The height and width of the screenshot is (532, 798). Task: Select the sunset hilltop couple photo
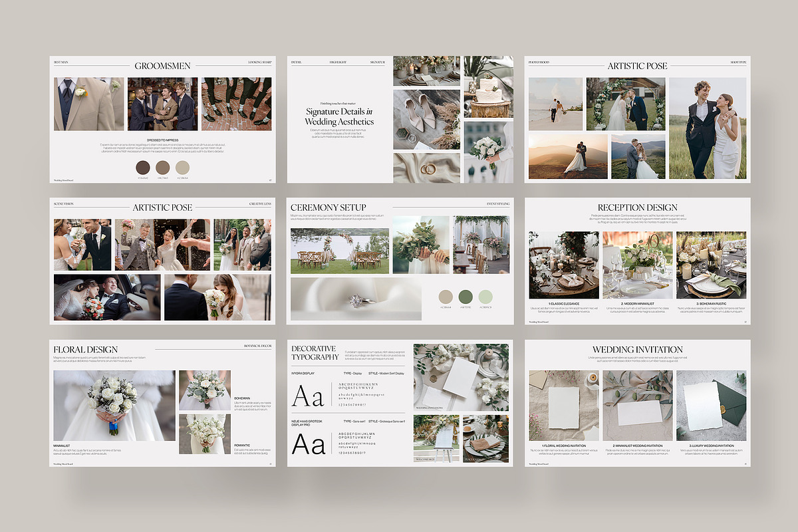click(x=568, y=156)
